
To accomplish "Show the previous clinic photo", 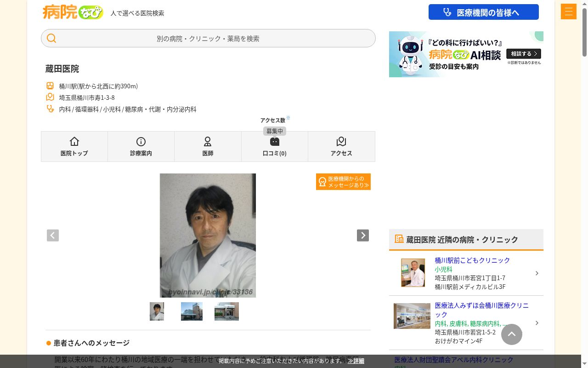I will (x=53, y=236).
